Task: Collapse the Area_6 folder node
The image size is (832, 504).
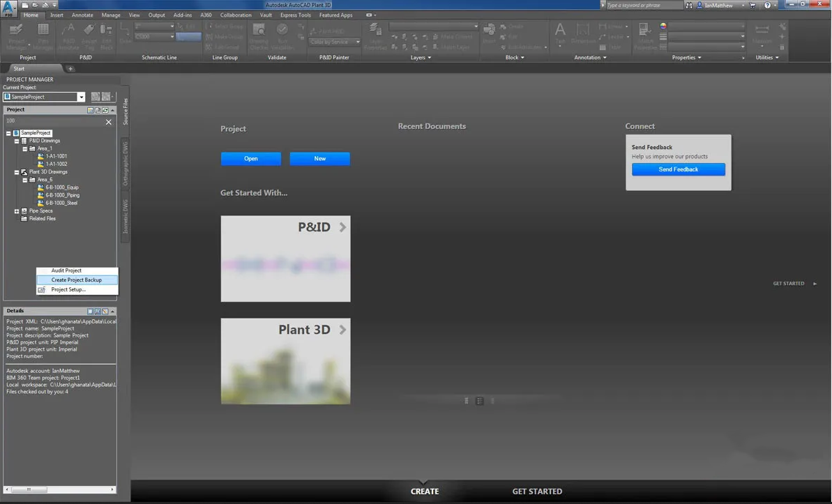Action: (x=24, y=180)
